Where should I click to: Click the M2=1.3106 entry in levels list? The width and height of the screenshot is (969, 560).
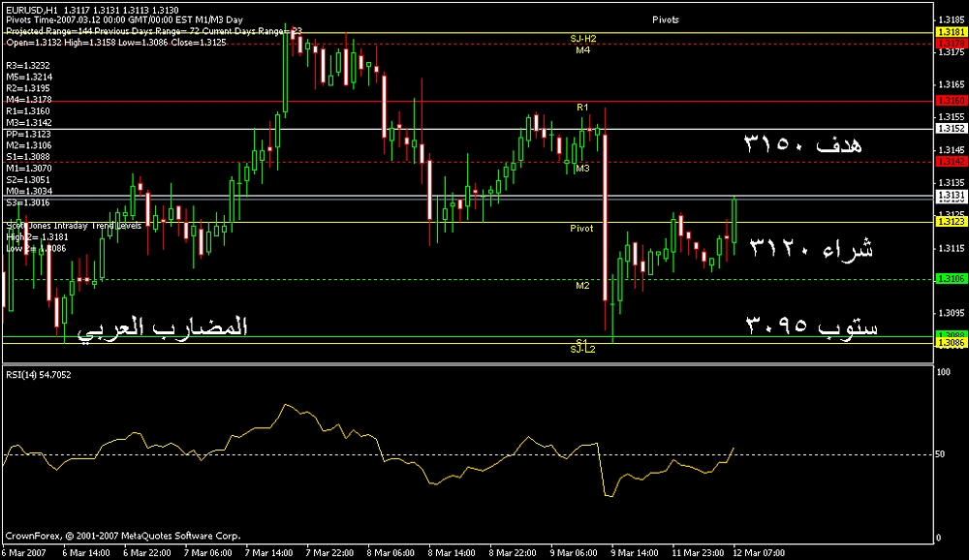[x=29, y=146]
